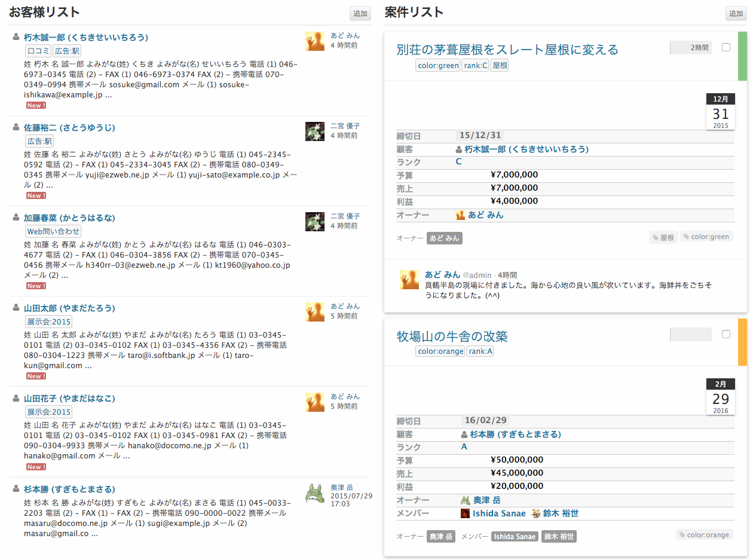Click Totoro avatar in 杉本勝 customer row

pyautogui.click(x=315, y=493)
